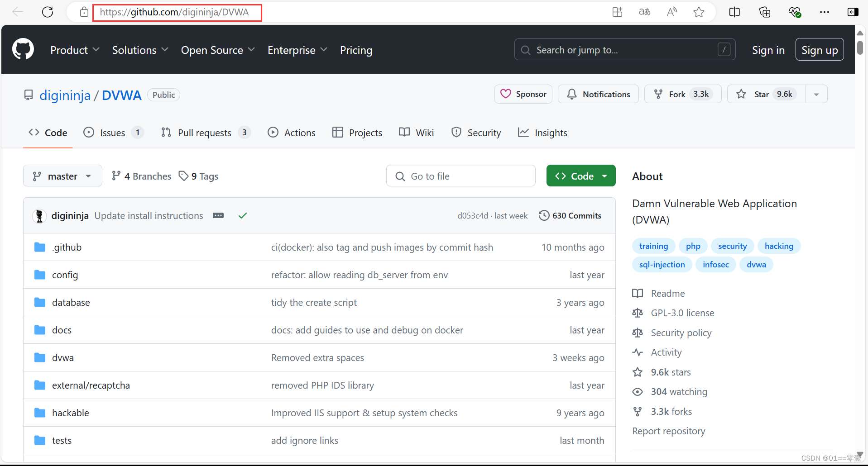Click the green commit status checkmark
Image resolution: width=868 pixels, height=466 pixels.
(243, 216)
